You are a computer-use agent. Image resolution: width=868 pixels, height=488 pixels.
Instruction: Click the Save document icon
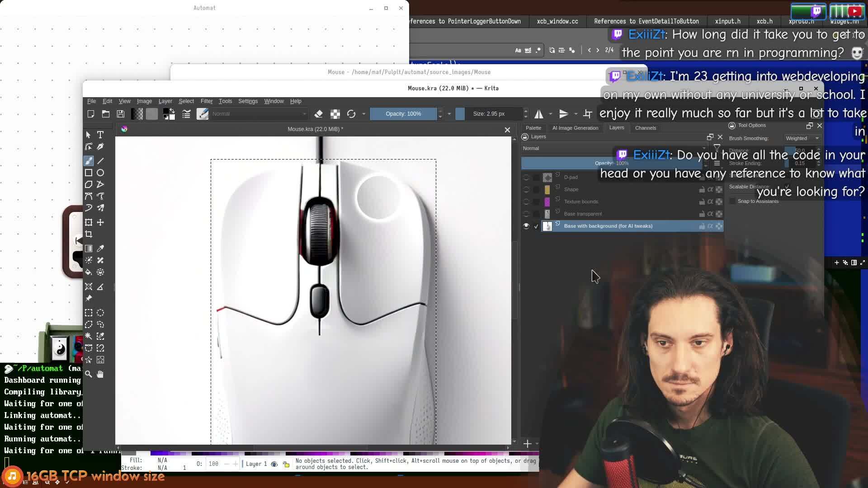[121, 114]
